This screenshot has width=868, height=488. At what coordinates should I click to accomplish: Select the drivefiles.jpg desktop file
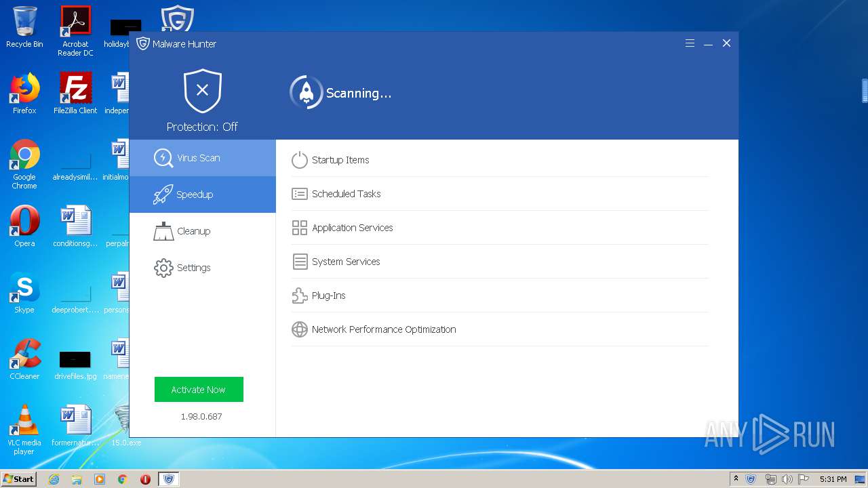click(75, 365)
